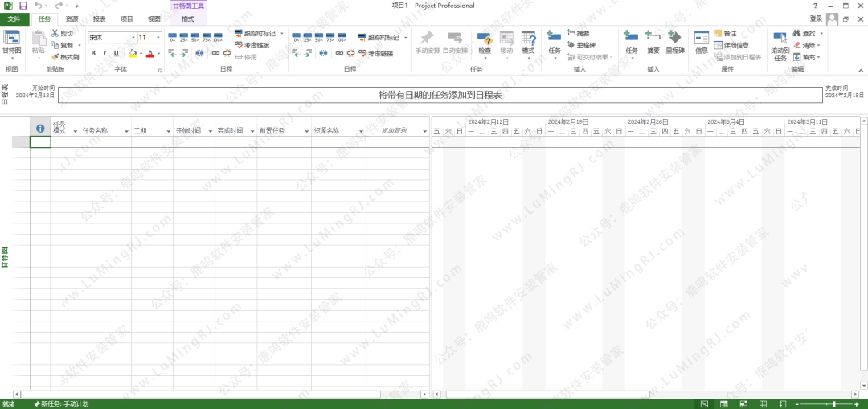Click the first empty task name cell
868x409 pixels.
(x=105, y=142)
